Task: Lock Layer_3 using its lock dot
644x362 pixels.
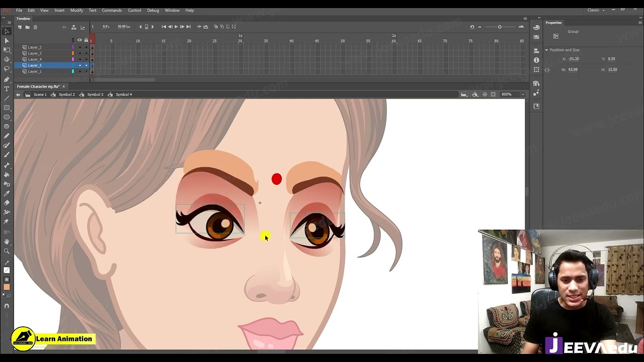Action: [86, 53]
